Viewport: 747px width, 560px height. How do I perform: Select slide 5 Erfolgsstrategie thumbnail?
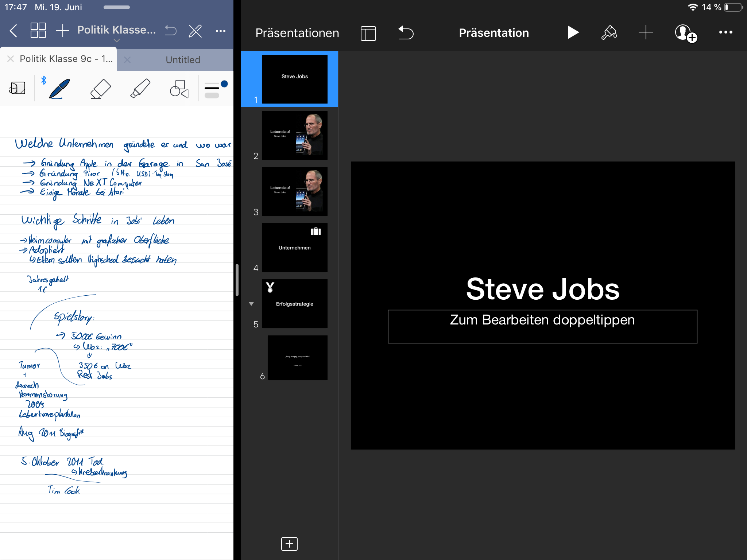coord(294,304)
